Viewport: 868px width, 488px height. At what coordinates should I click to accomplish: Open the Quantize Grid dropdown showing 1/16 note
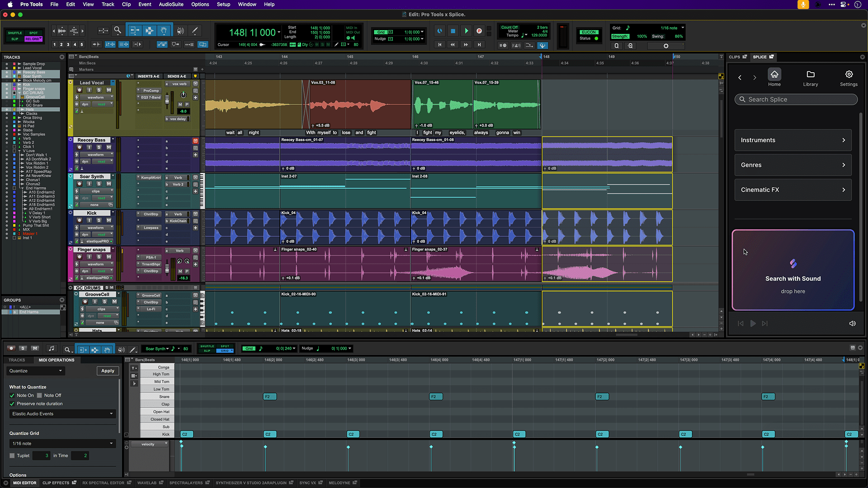(62, 443)
